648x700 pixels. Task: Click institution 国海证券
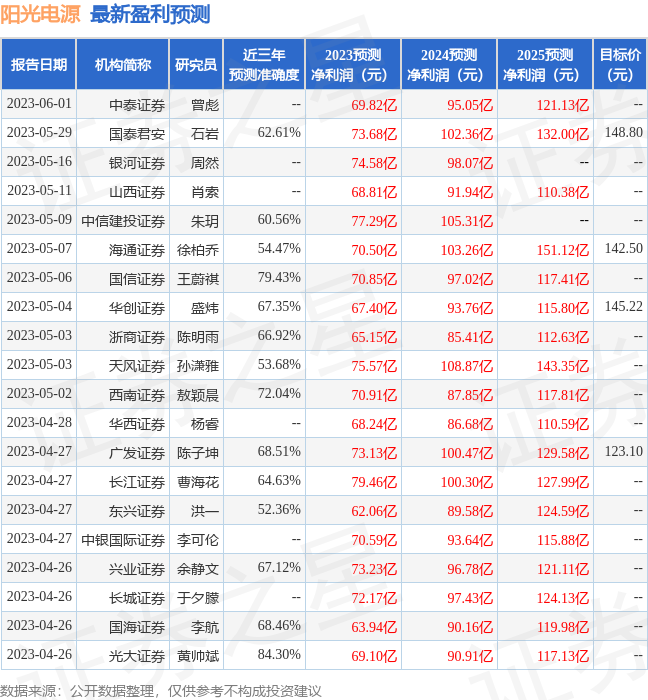[137, 628]
